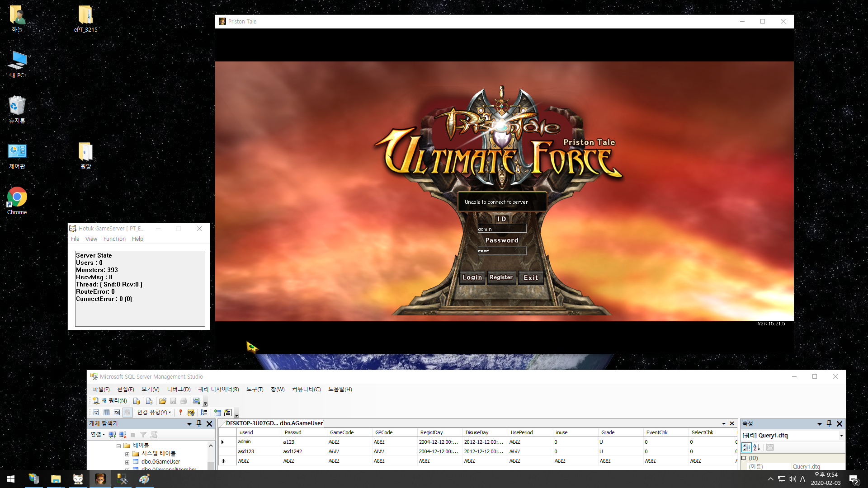Open File Explorer from the taskbar
The width and height of the screenshot is (868, 488).
56,479
